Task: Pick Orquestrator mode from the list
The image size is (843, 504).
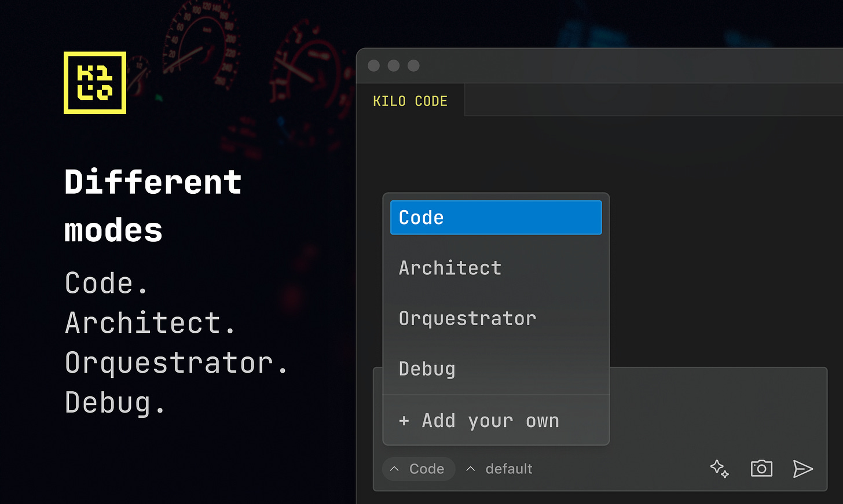Action: [496, 318]
